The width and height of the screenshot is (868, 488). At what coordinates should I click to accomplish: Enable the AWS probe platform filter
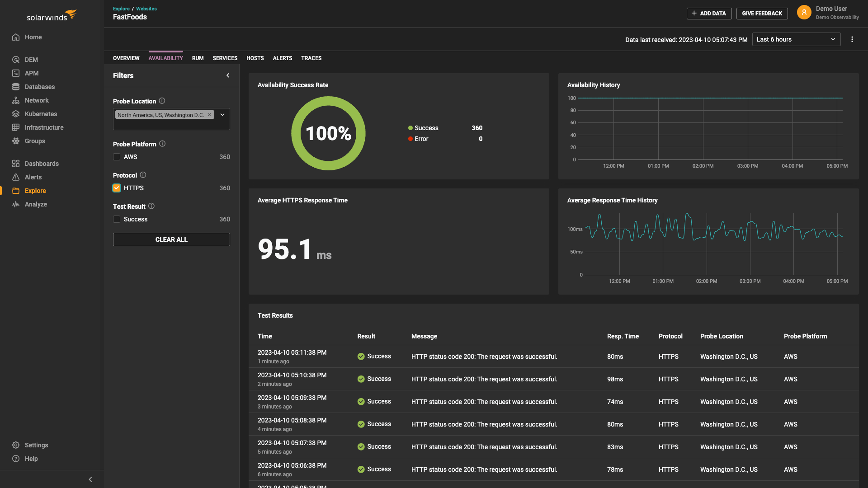click(x=116, y=157)
